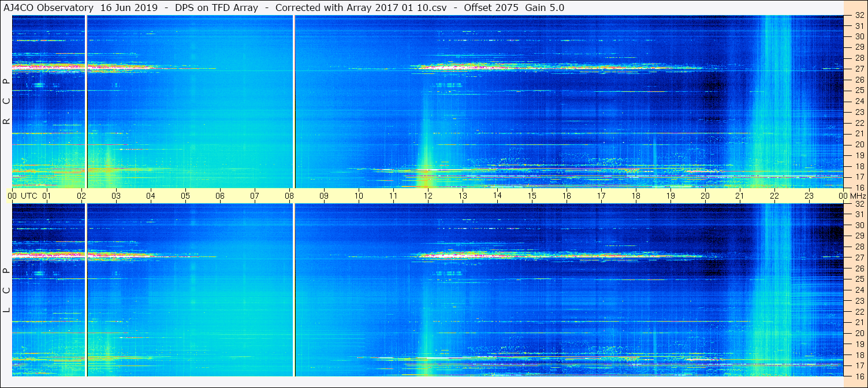Screen dimensions: 868x388
Task: Click the "MHz" label on the time axis
Action: tap(858, 196)
